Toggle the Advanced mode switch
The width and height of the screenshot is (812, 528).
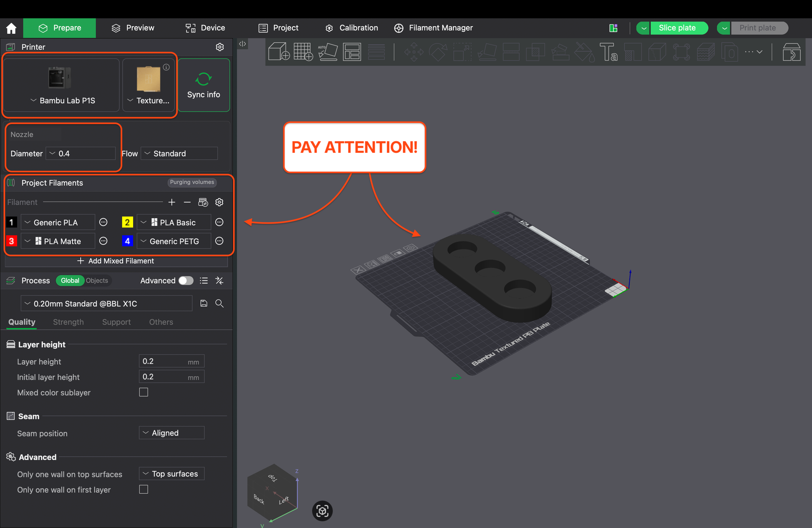pos(185,280)
